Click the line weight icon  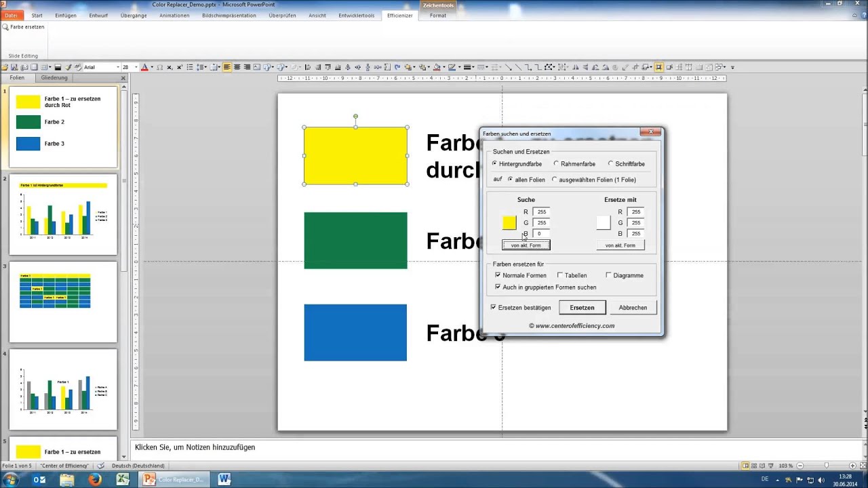(x=467, y=67)
